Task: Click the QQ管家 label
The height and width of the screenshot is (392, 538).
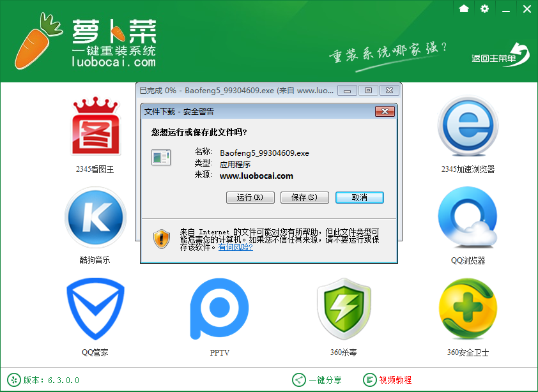Action: [95, 352]
